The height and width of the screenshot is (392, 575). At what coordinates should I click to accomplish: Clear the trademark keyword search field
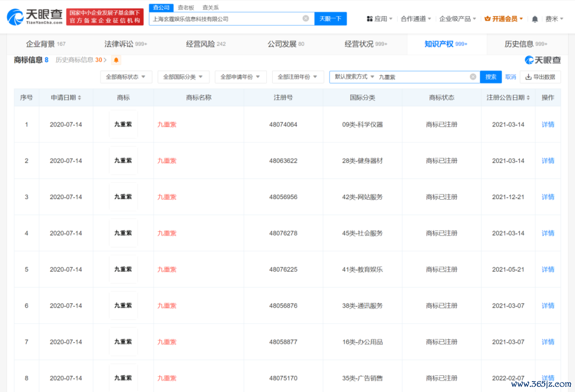[x=473, y=77]
